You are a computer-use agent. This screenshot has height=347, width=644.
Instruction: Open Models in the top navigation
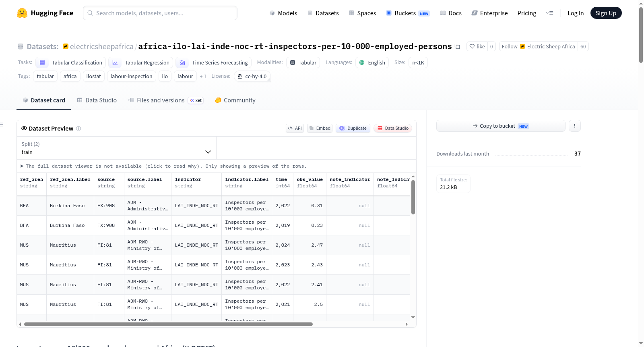(x=283, y=13)
